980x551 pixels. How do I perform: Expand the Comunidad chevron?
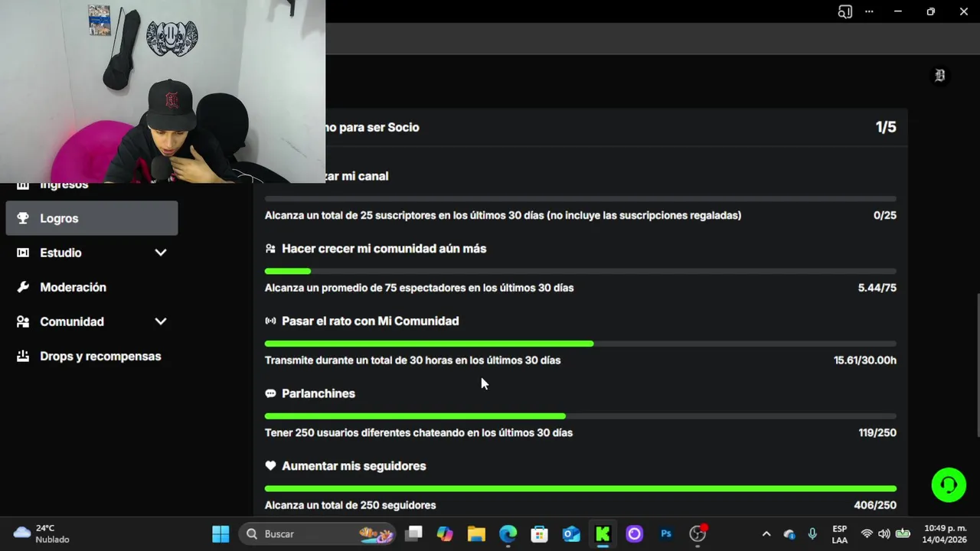pos(161,321)
